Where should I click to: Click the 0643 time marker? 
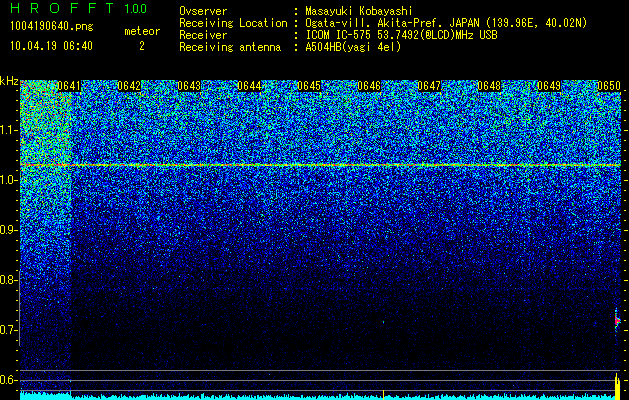189,86
